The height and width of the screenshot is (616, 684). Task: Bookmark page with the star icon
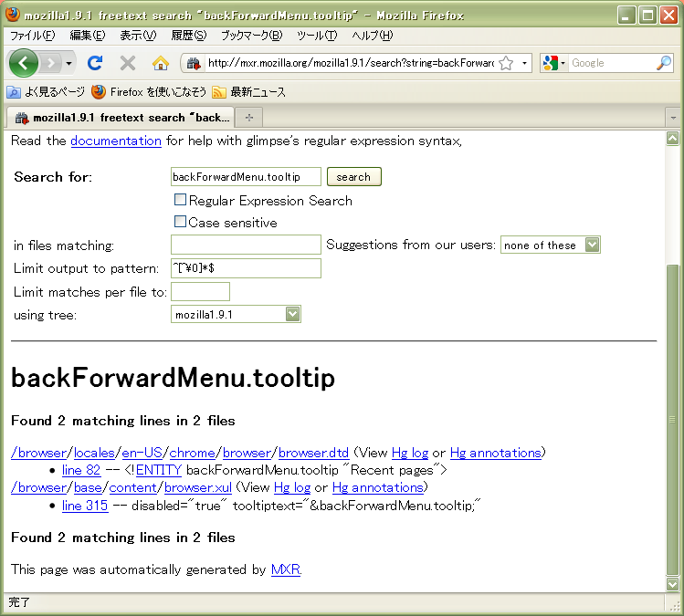[x=506, y=63]
